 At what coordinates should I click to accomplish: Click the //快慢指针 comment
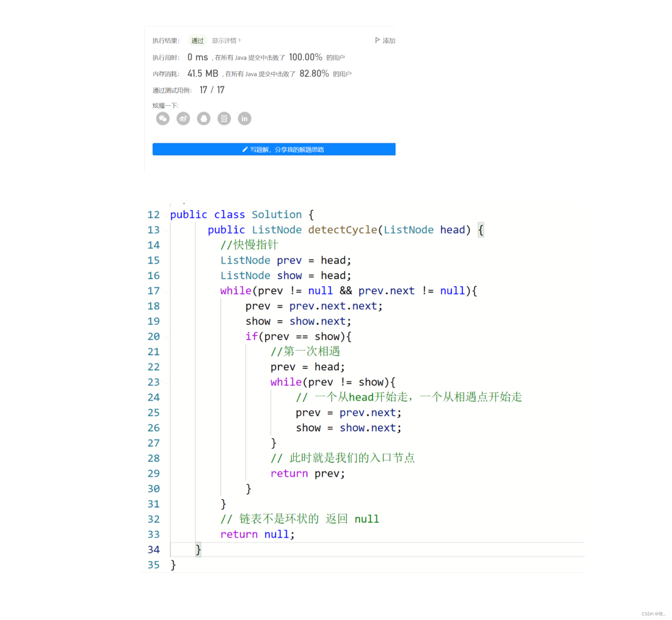click(x=249, y=245)
